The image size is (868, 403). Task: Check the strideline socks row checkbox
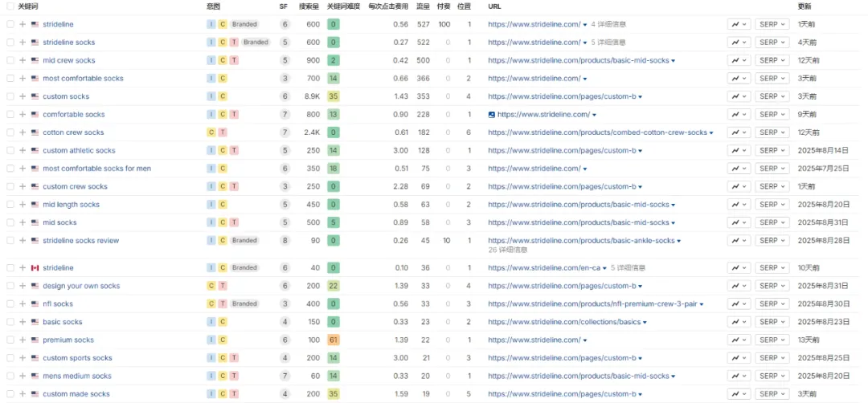[10, 42]
